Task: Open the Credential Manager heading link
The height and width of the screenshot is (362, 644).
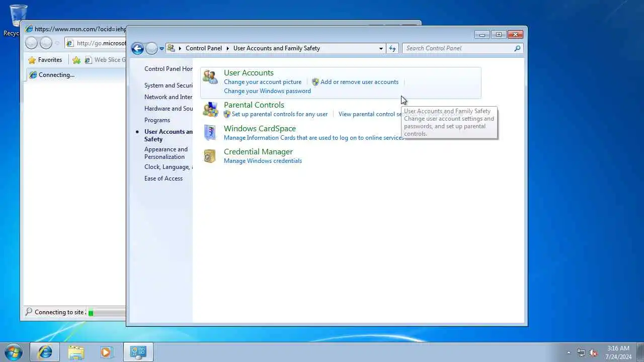Action: tap(258, 152)
